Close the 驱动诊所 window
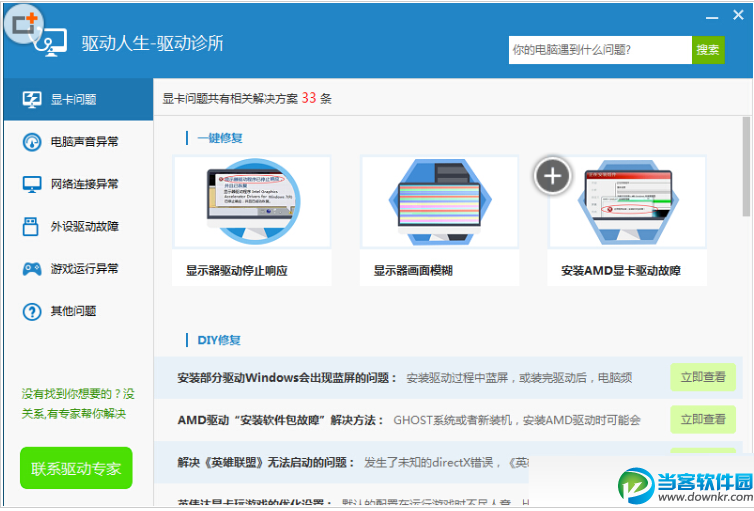 [x=739, y=15]
